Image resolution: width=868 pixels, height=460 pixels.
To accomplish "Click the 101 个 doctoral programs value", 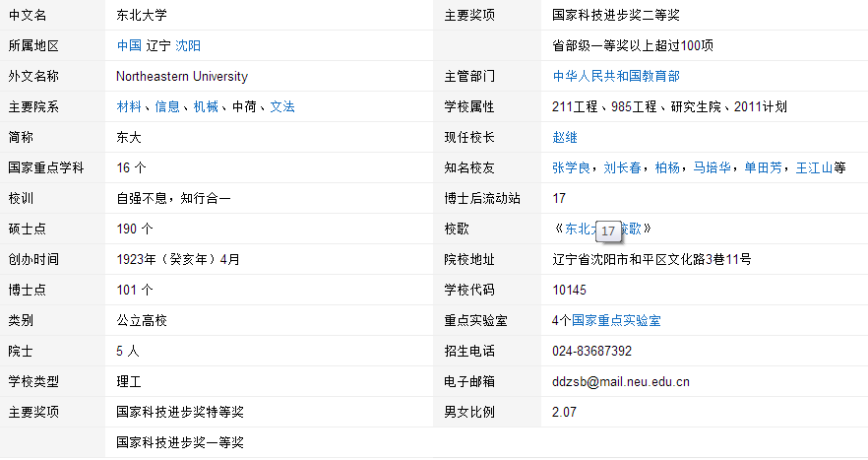I will (x=135, y=290).
